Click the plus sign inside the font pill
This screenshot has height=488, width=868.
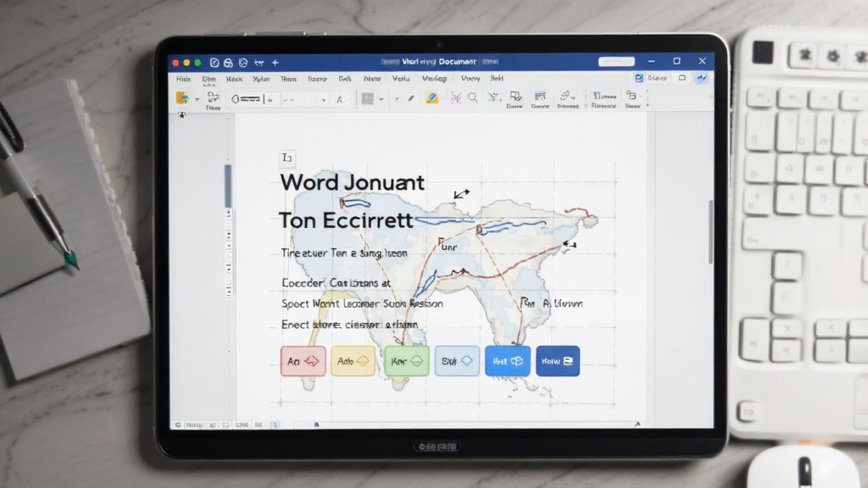coord(270,100)
